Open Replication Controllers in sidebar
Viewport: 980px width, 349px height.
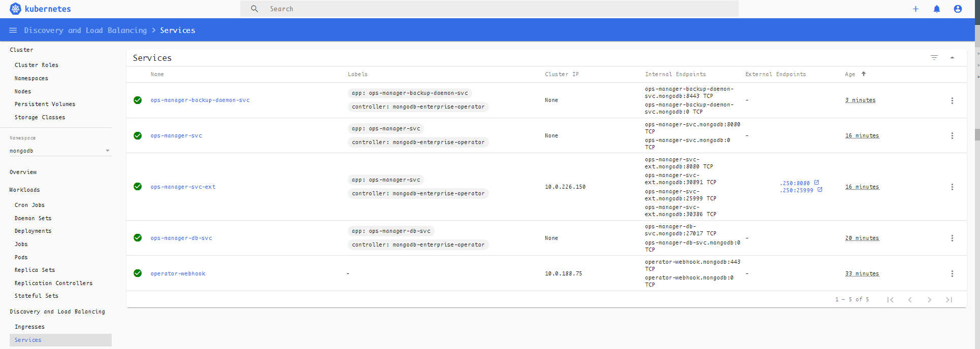pos(54,283)
